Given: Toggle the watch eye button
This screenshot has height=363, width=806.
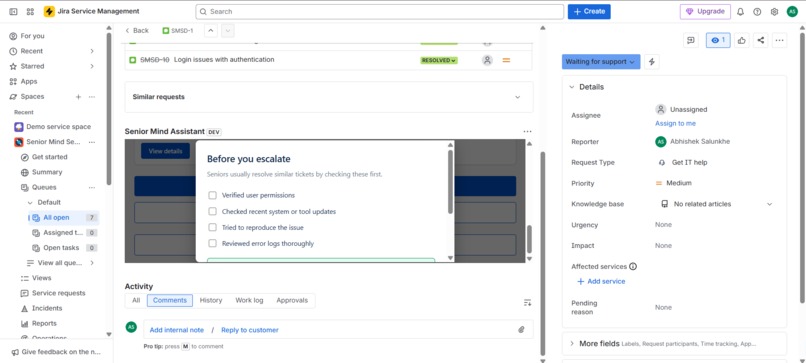Looking at the screenshot, I should tap(718, 40).
